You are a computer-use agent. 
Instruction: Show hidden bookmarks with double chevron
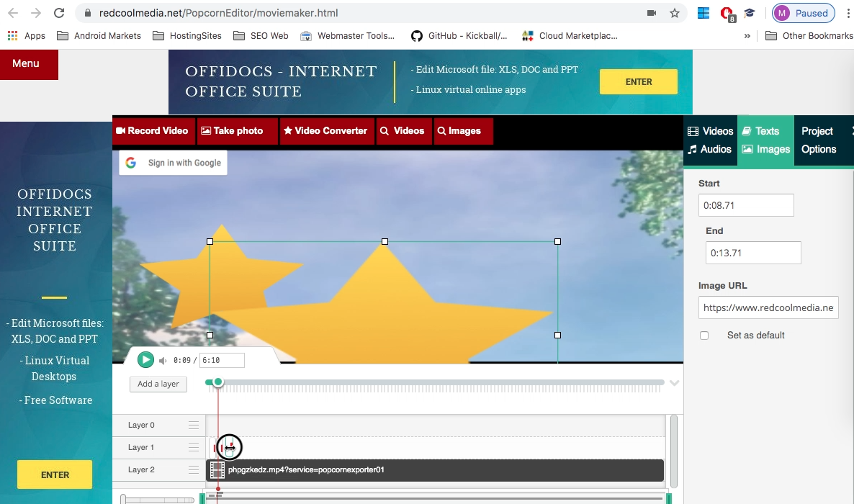[747, 35]
